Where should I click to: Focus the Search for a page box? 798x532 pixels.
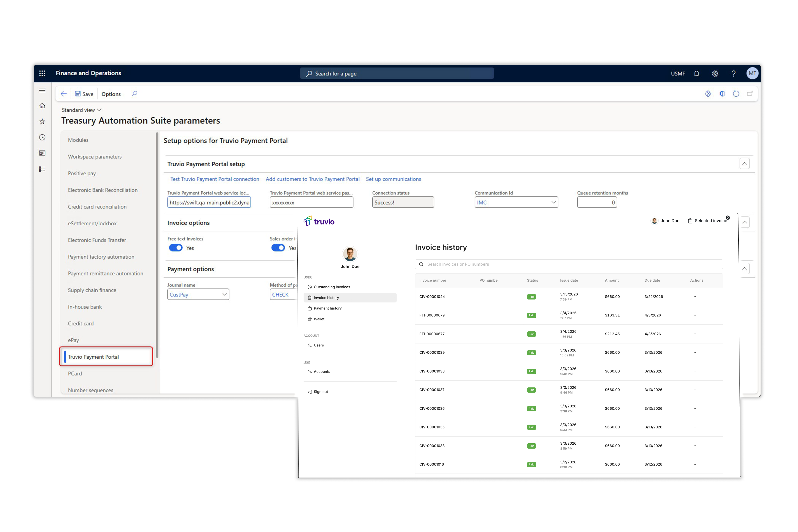[x=397, y=73]
